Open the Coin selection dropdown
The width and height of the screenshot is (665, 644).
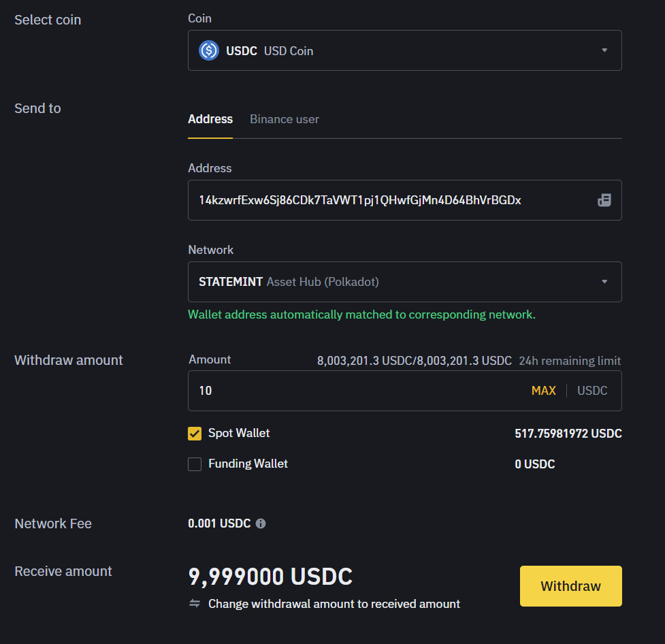tap(404, 50)
